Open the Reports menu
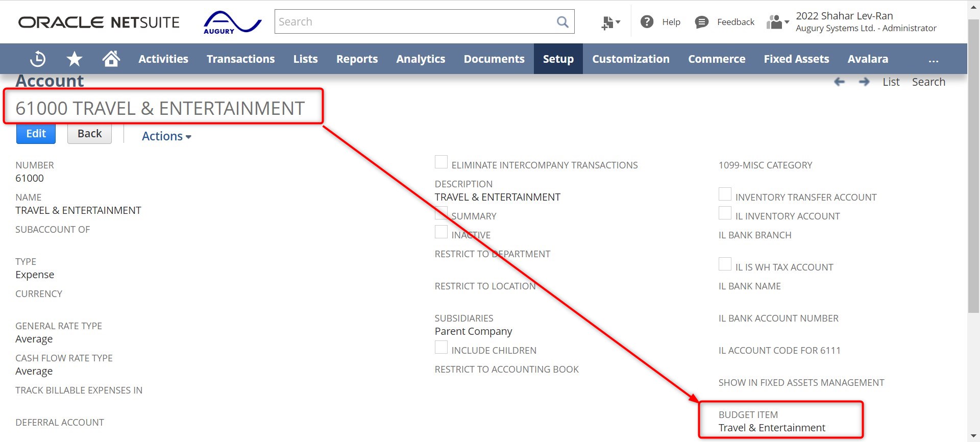 357,59
